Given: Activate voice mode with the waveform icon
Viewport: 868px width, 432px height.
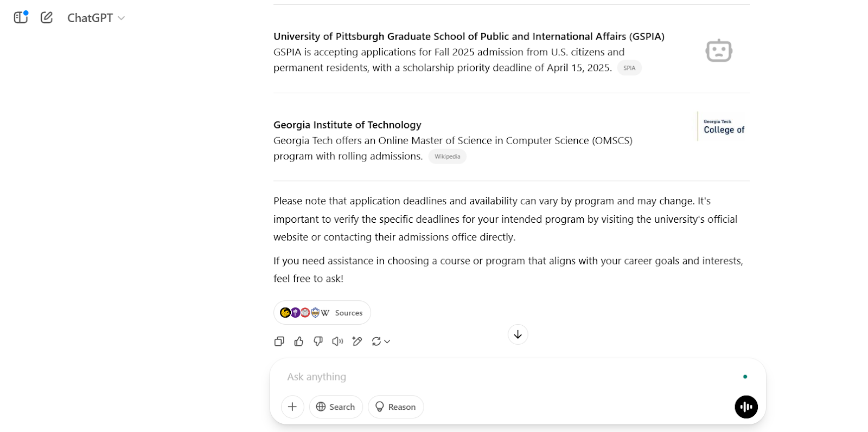Looking at the screenshot, I should tap(746, 407).
